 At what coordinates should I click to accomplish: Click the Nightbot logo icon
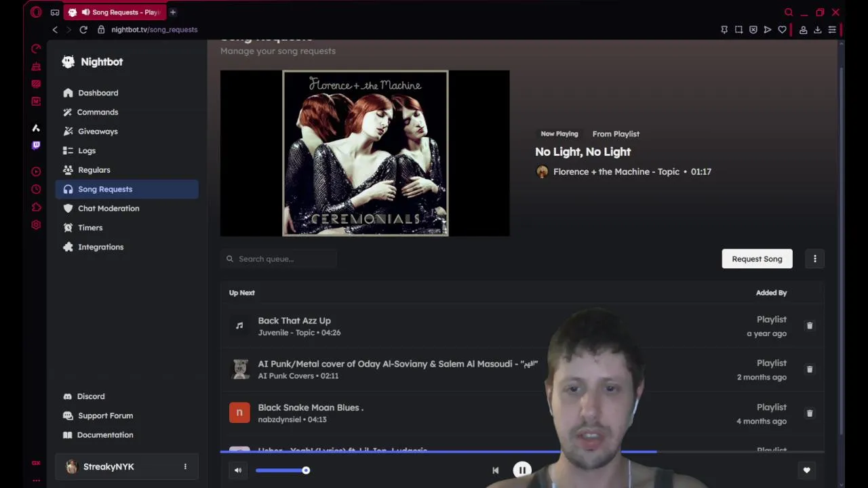pos(68,62)
